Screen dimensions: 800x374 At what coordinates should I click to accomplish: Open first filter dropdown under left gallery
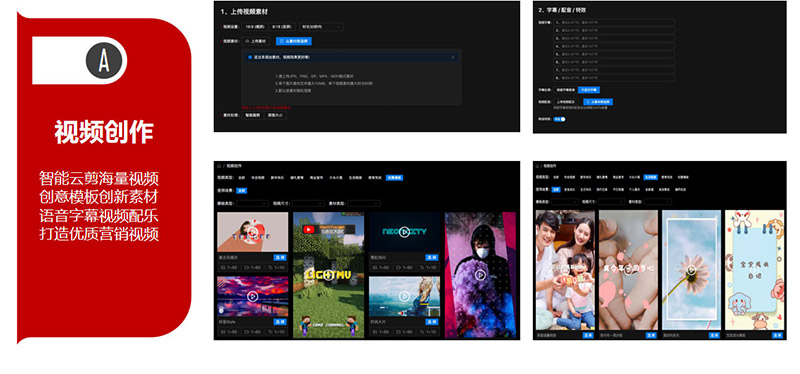click(x=253, y=203)
